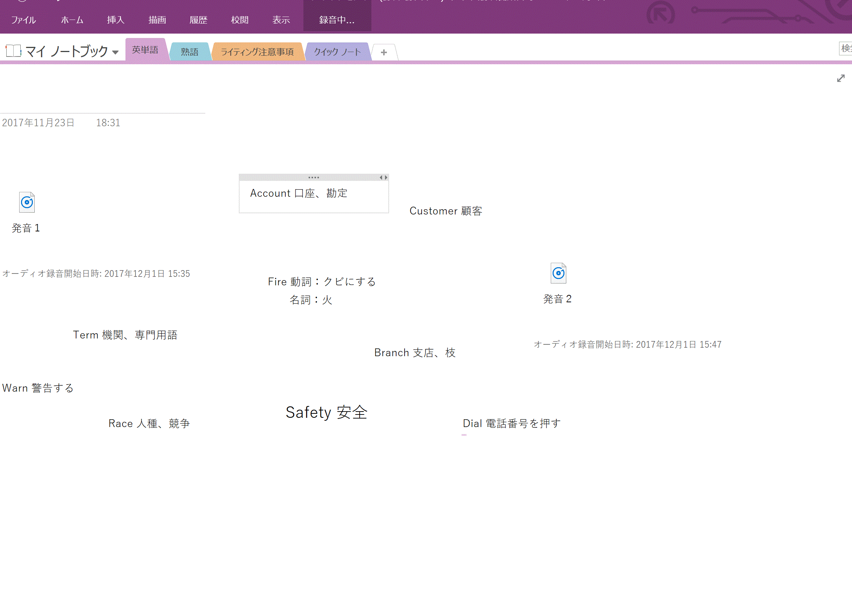The height and width of the screenshot is (616, 852).
Task: Play the 発音 1 audio recording icon
Action: pyautogui.click(x=26, y=203)
